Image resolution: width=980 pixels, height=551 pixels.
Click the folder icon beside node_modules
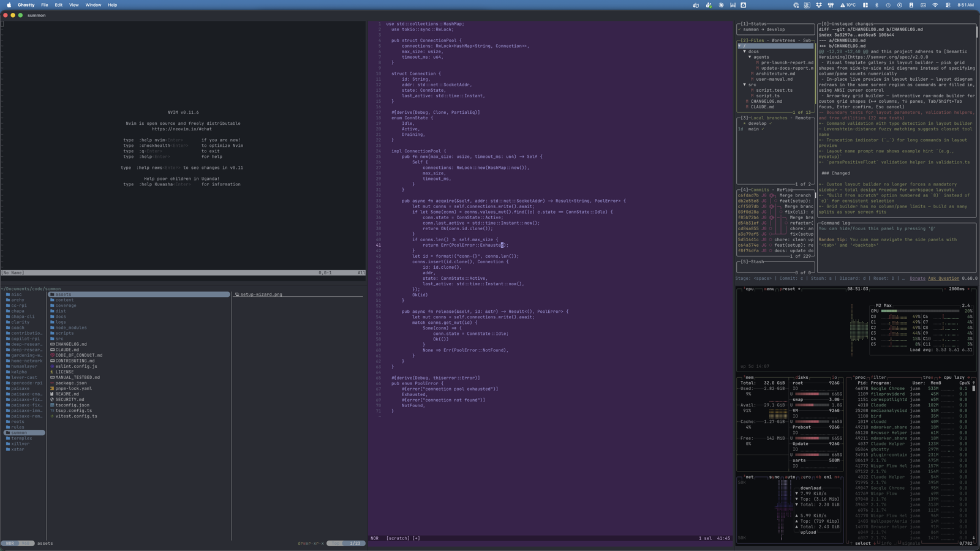[52, 328]
